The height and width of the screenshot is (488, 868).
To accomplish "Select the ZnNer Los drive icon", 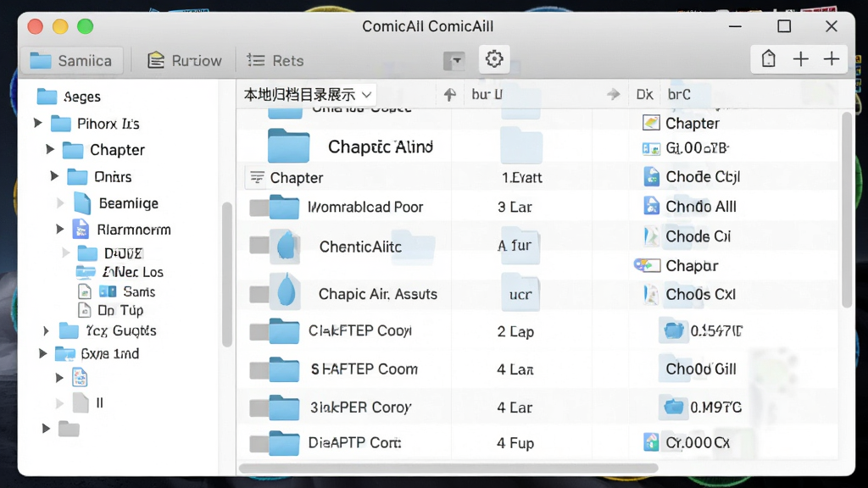I will coord(86,272).
